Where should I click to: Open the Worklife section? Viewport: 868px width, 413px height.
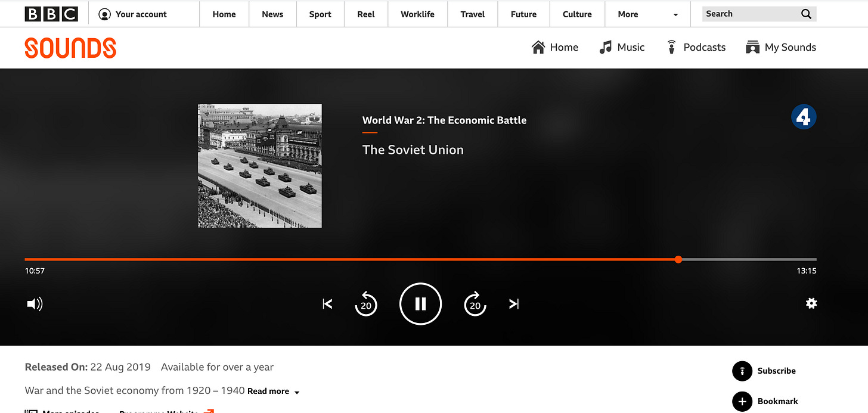(x=417, y=14)
